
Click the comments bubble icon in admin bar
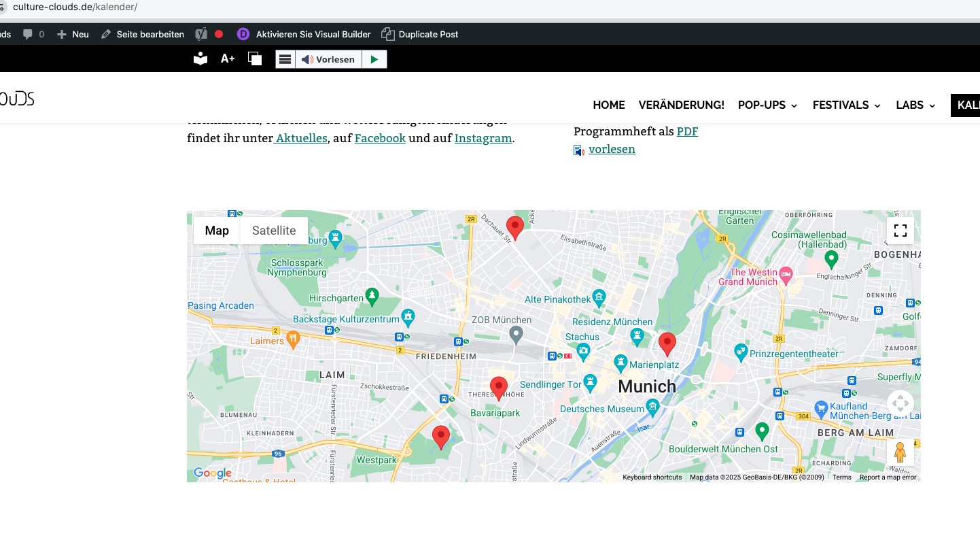click(x=28, y=34)
